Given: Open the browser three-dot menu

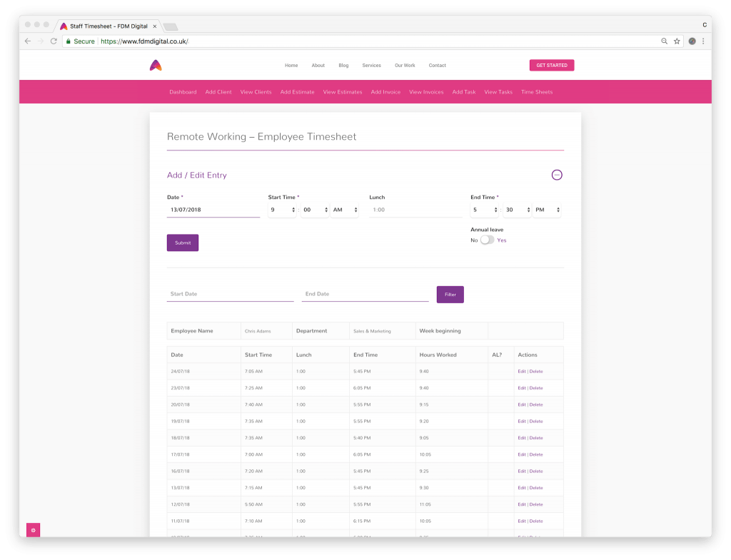Looking at the screenshot, I should point(704,41).
